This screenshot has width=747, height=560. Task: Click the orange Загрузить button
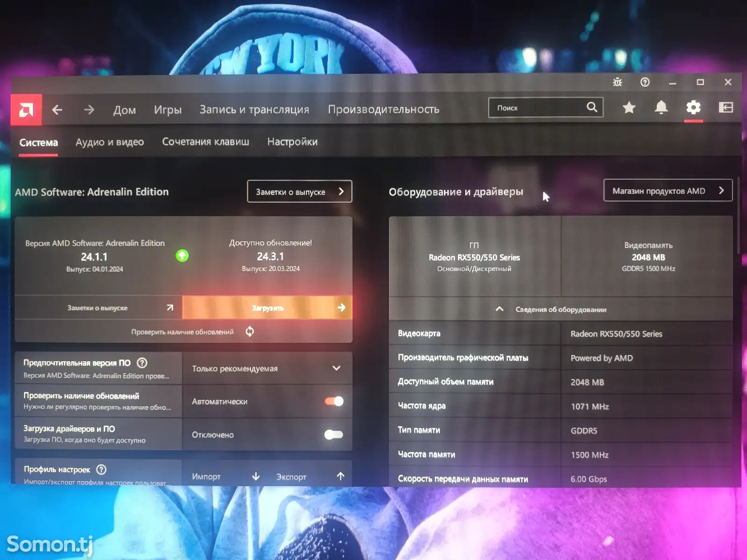point(267,308)
